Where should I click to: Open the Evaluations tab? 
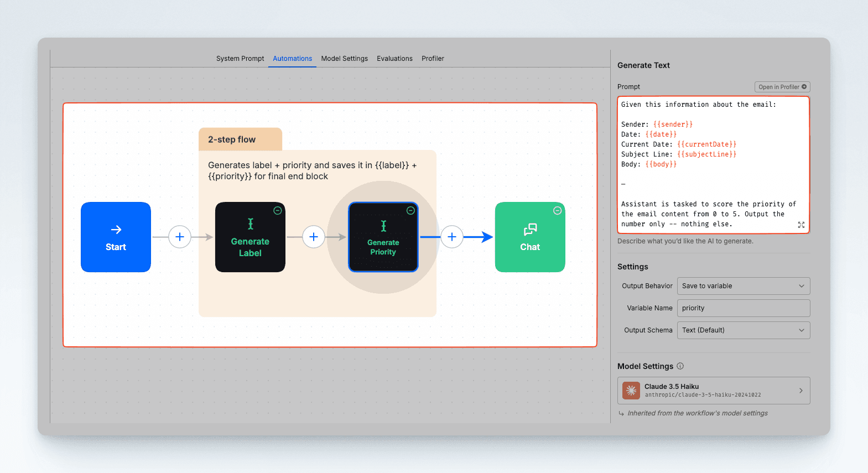click(394, 59)
